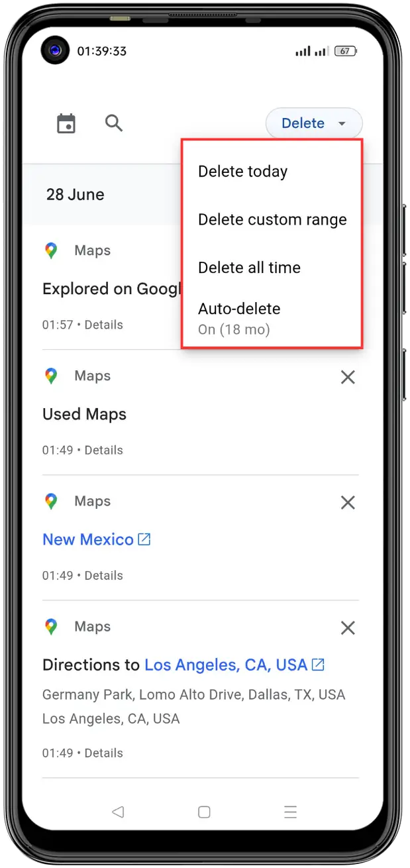Collapse the Delete dropdown button
Image resolution: width=410 pixels, height=868 pixels.
pyautogui.click(x=314, y=123)
